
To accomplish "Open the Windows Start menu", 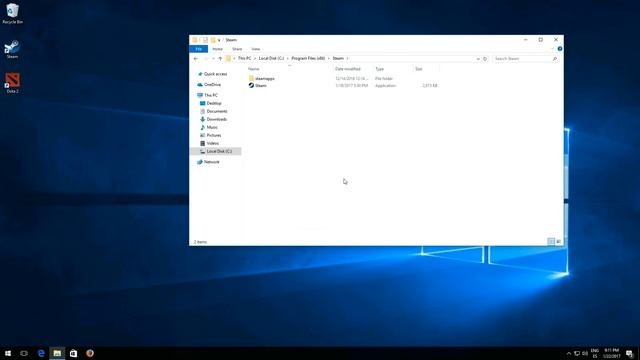I will click(x=8, y=353).
